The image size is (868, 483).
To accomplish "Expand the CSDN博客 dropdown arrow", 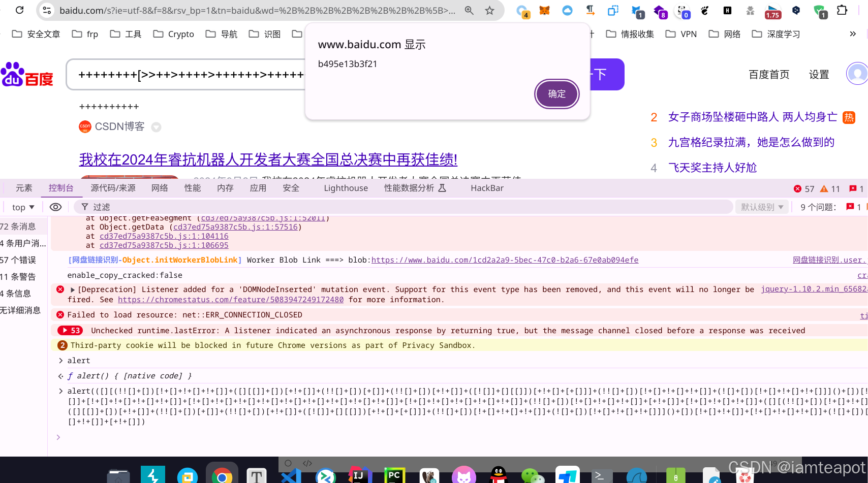I will (157, 127).
